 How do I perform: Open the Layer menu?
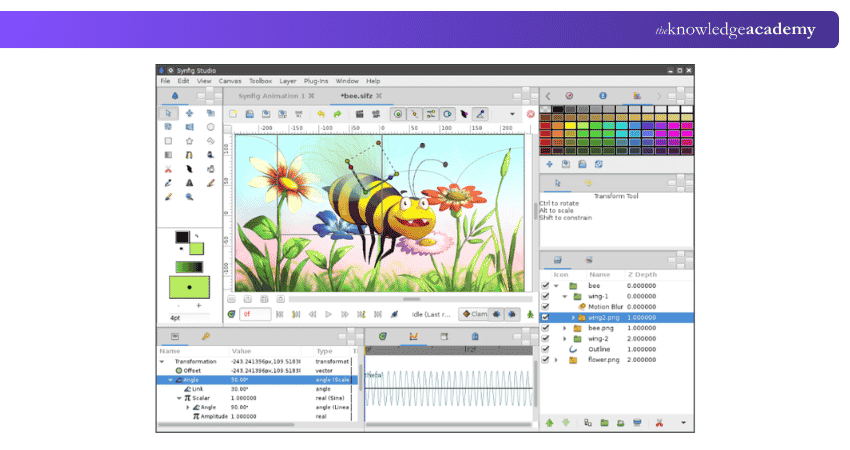[x=288, y=81]
